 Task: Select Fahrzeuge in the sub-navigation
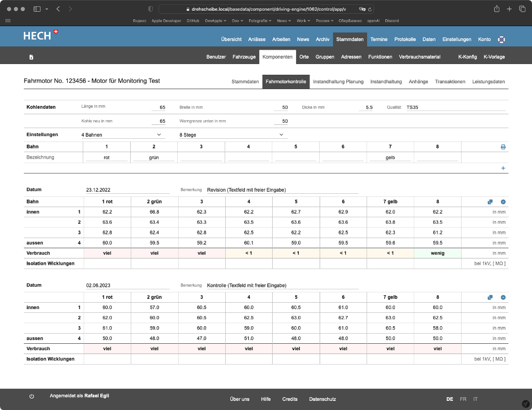244,57
